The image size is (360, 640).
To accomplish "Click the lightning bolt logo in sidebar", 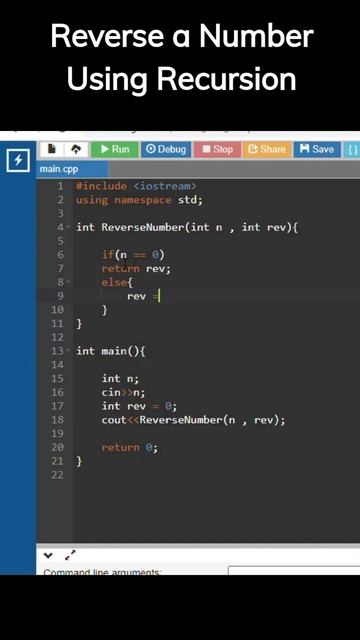I will point(18,160).
